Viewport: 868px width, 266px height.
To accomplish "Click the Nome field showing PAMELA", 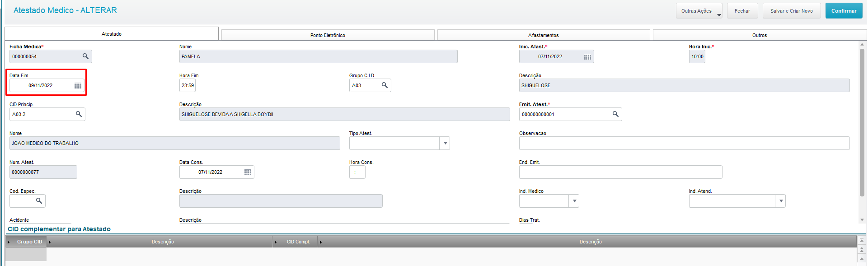I will pos(318,56).
